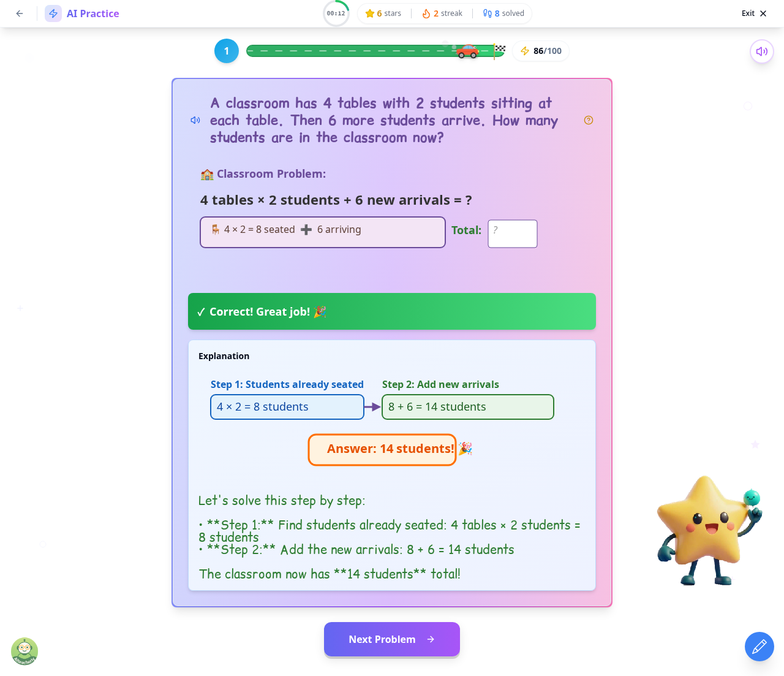Click the Explanation heading

[224, 356]
